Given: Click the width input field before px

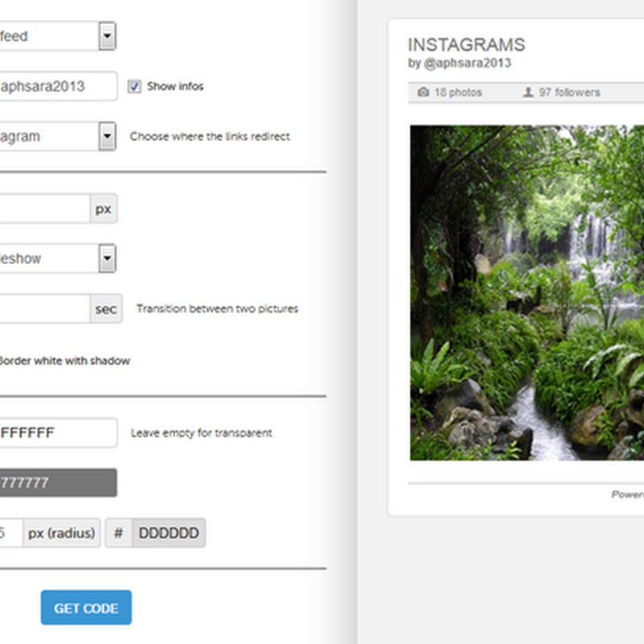Looking at the screenshot, I should [45, 208].
